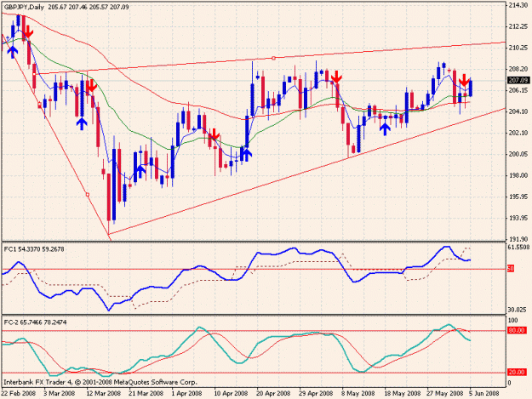Click the red sell arrow near 5 Jun 2008
The height and width of the screenshot is (399, 532).
[464, 80]
